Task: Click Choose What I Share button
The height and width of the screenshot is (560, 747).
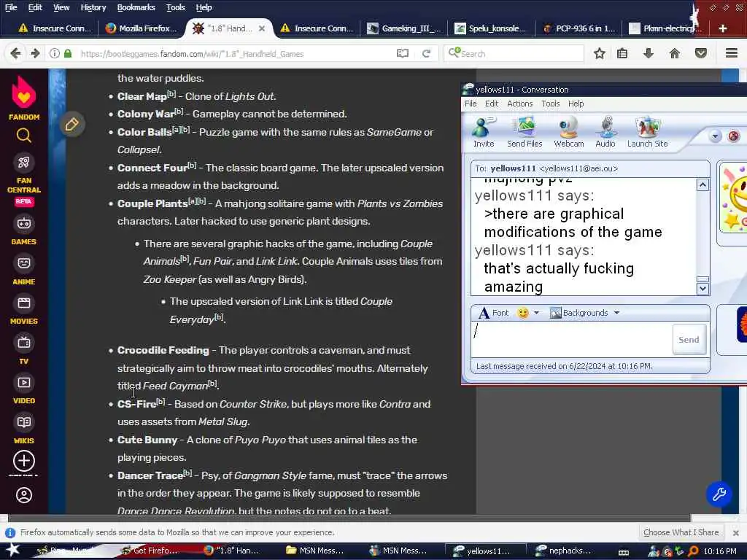Action: click(681, 532)
